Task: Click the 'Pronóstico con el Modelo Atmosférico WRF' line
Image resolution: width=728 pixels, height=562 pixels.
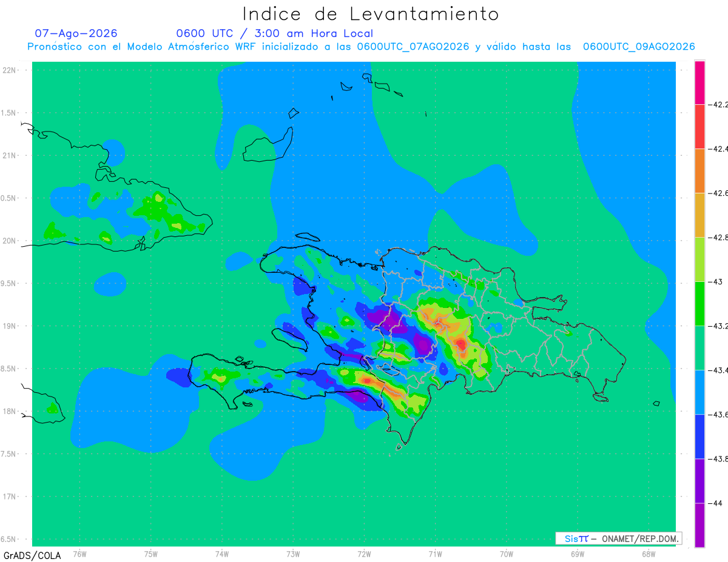Action: click(361, 47)
